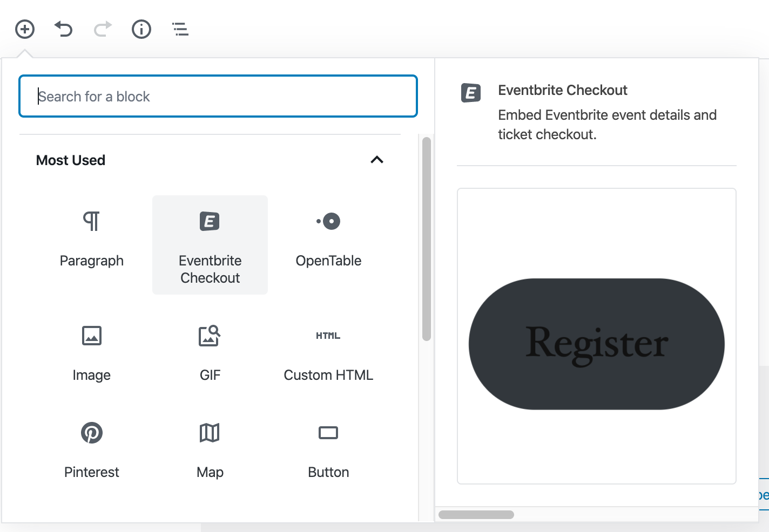This screenshot has width=769, height=532.
Task: Open the block navigation list icon
Action: [180, 29]
